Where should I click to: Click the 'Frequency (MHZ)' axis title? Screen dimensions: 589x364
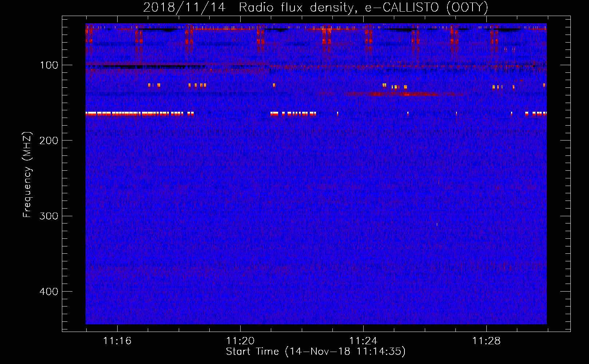[27, 175]
